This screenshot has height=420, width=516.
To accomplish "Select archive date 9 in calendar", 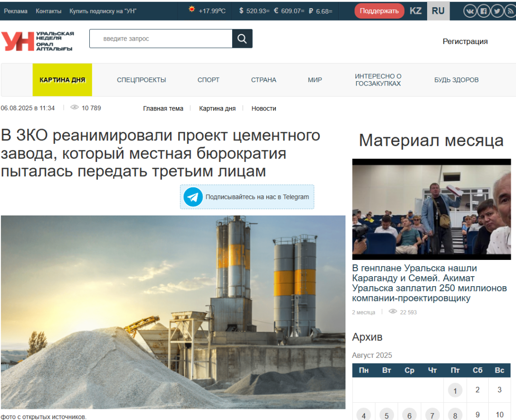I will click(x=477, y=415).
